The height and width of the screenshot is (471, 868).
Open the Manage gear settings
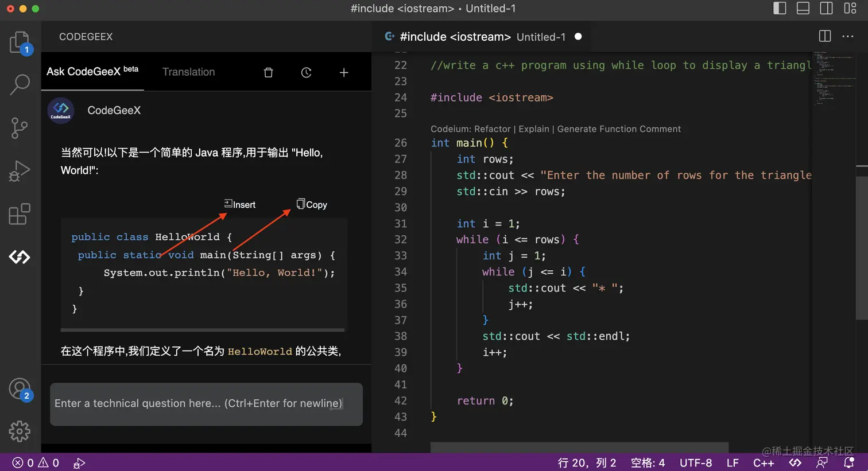tap(20, 431)
